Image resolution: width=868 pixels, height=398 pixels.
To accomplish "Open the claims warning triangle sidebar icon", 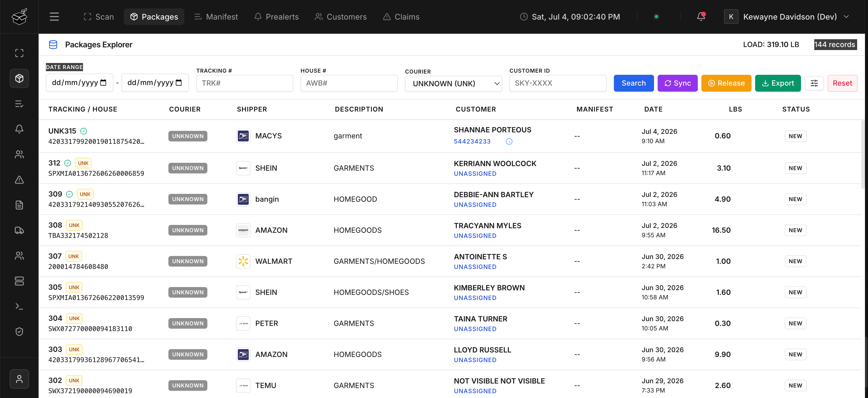I will (x=19, y=179).
